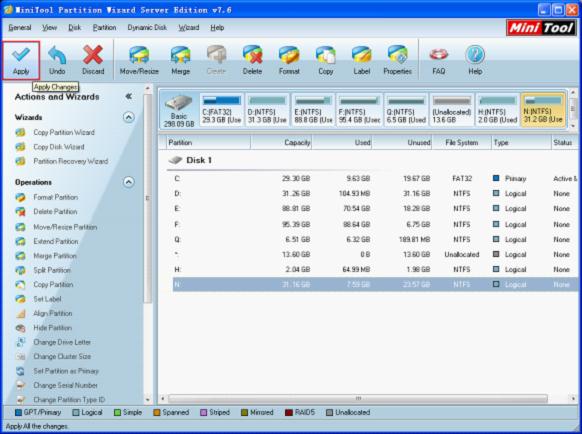
Task: Click the horizontal scrollbar of partition list
Action: coord(358,399)
